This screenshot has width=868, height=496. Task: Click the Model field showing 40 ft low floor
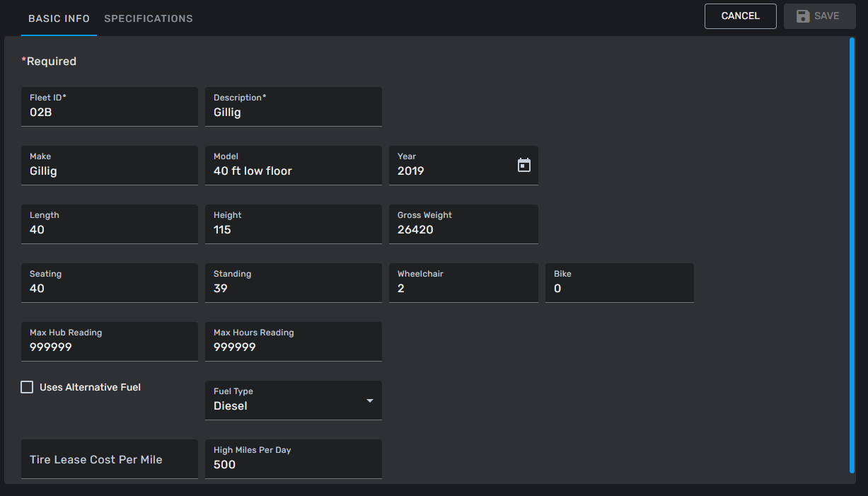click(x=293, y=171)
